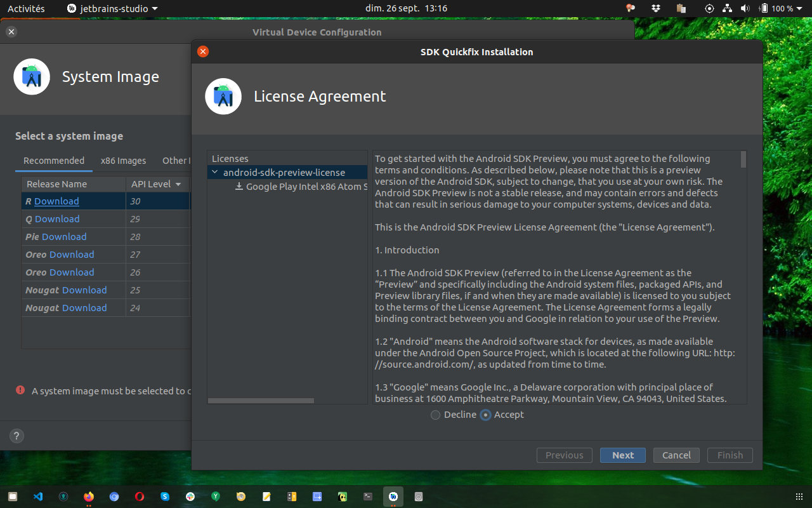The height and width of the screenshot is (508, 812).
Task: Click Download link for R release
Action: click(56, 201)
